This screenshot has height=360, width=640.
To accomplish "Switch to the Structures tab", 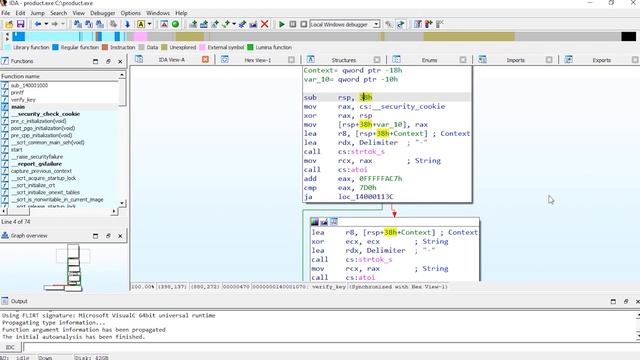I will [344, 60].
